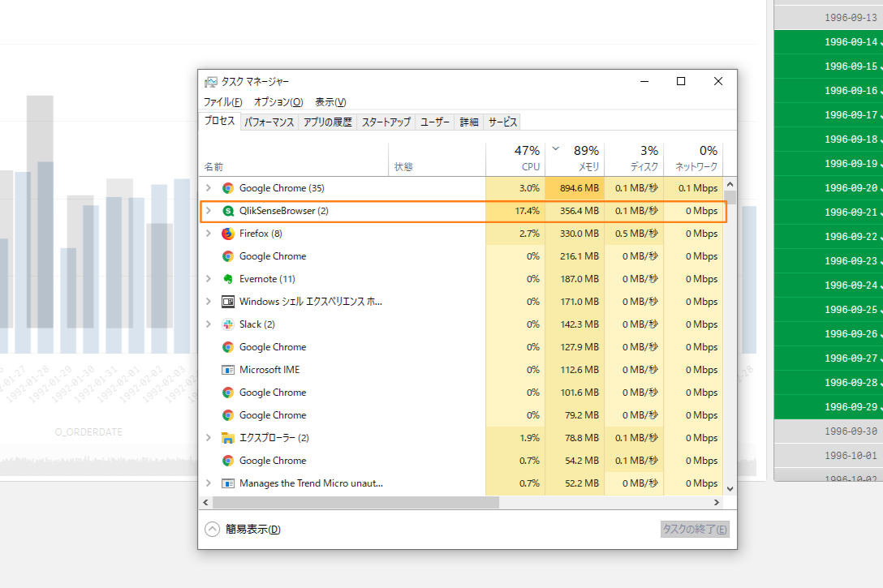Click the horizontal scrollbar right arrow
Image resolution: width=883 pixels, height=588 pixels.
coord(717,503)
